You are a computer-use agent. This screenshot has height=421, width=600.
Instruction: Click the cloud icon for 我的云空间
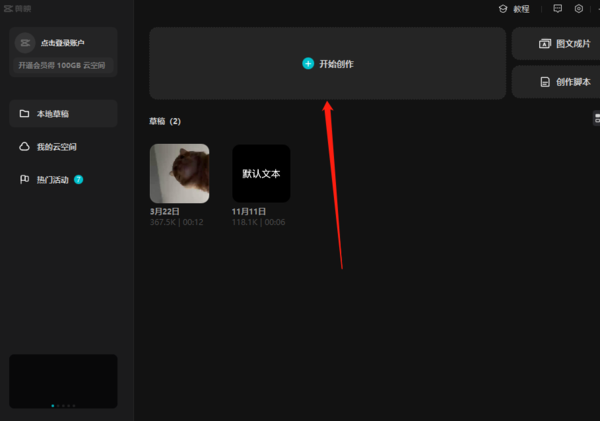click(x=24, y=147)
